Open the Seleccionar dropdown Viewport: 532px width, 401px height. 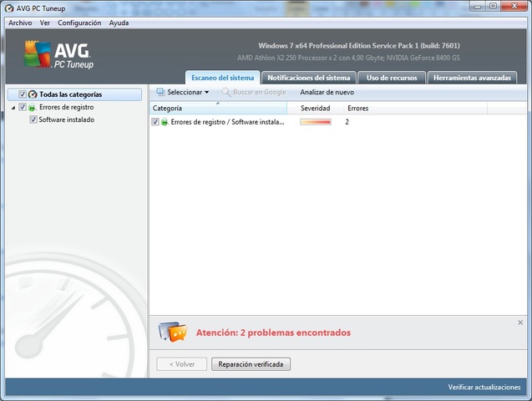coord(183,92)
